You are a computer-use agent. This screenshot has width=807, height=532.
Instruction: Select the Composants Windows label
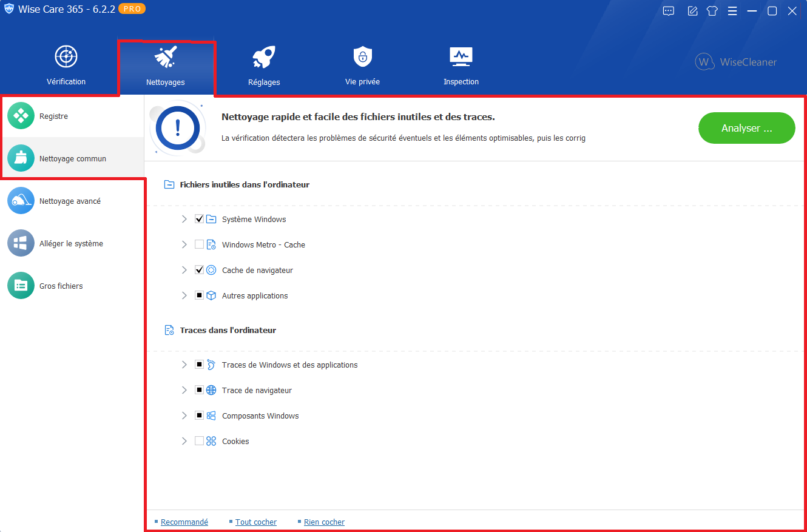click(260, 416)
